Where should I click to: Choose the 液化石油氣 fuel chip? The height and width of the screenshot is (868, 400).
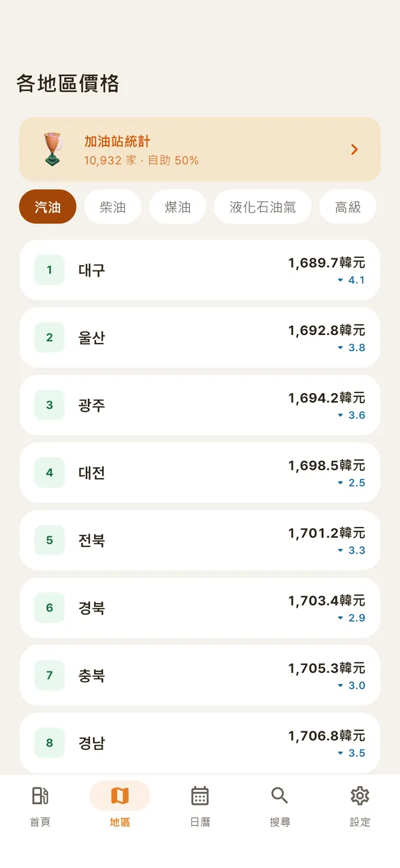pos(263,207)
